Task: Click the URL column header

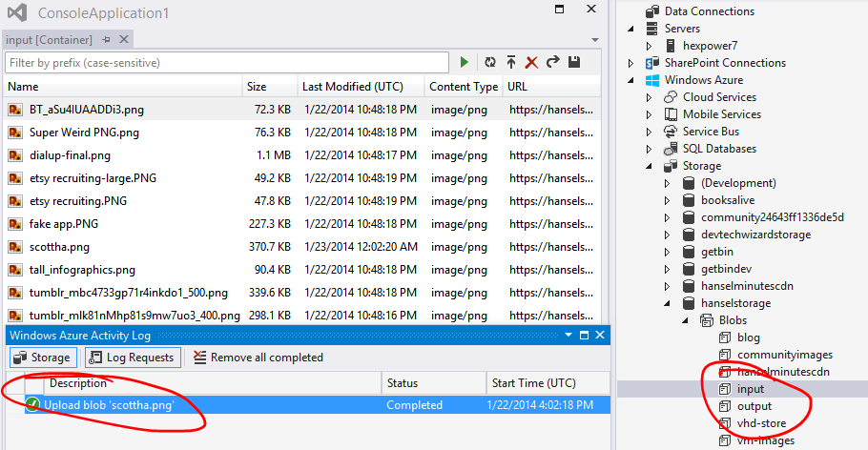Action: click(551, 87)
